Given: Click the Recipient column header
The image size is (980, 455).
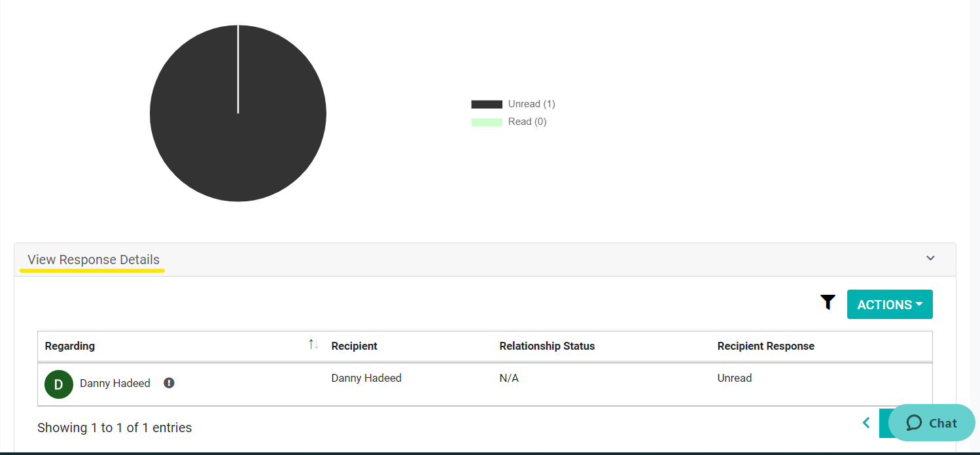Looking at the screenshot, I should point(354,346).
